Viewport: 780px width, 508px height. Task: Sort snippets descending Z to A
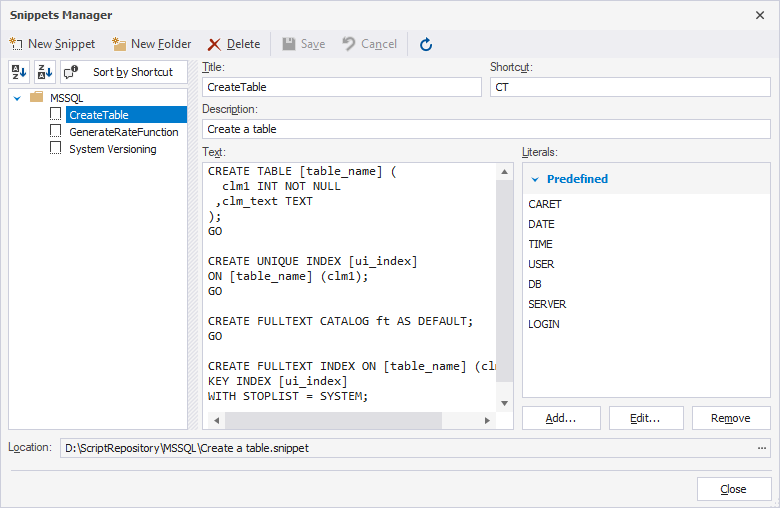click(45, 72)
